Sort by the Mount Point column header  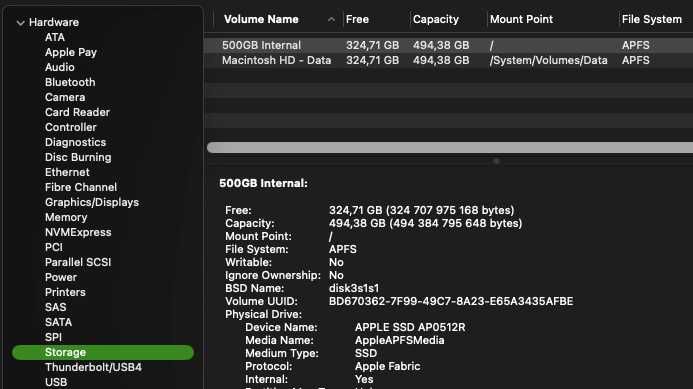tap(521, 19)
